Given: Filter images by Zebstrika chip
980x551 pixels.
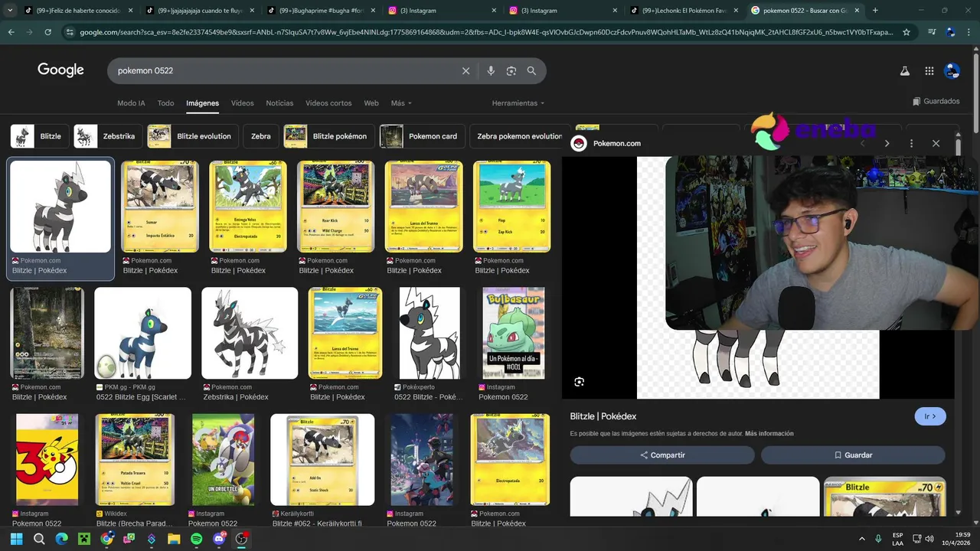Looking at the screenshot, I should [108, 136].
